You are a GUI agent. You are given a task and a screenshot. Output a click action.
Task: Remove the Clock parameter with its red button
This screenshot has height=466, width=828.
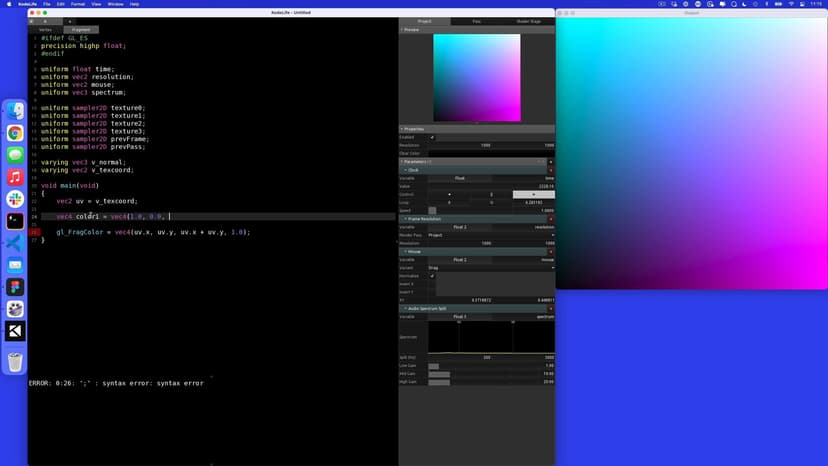[x=550, y=170]
